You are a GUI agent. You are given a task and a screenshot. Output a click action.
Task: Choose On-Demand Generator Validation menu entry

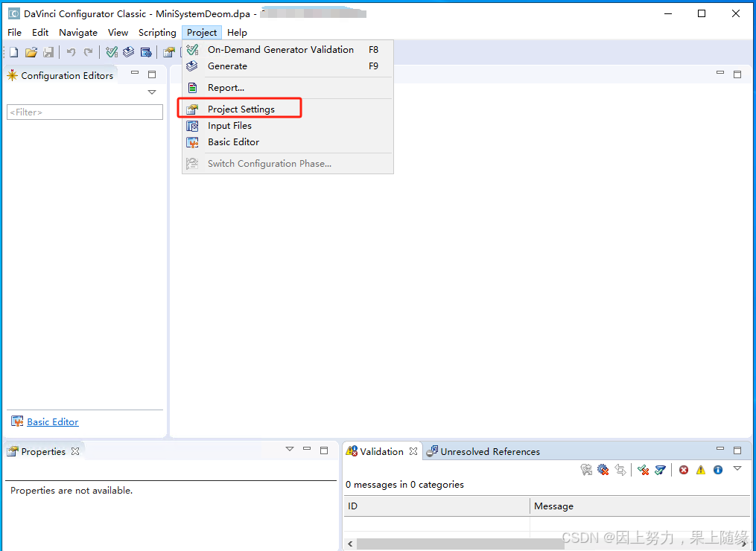click(288, 50)
